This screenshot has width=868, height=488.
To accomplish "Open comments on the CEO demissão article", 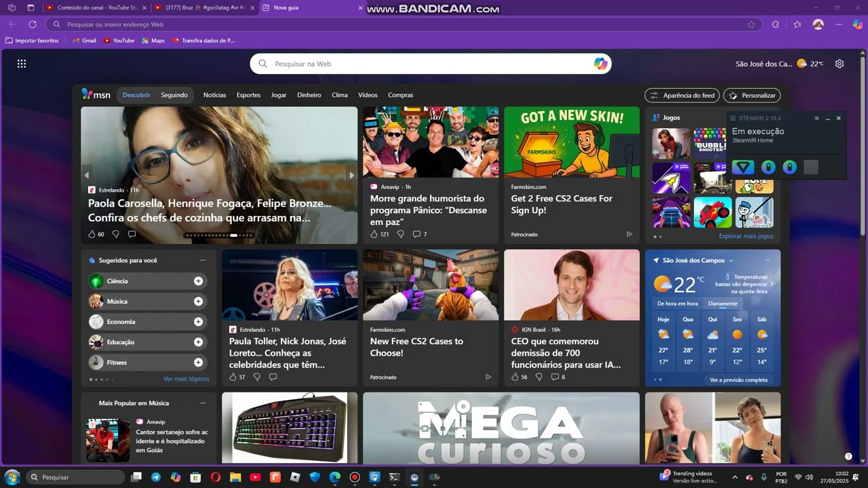I will [558, 377].
